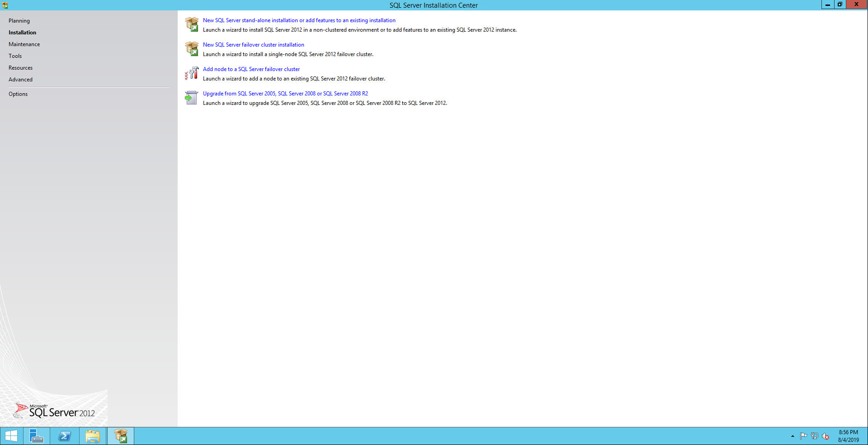Select Tools in the left navigation
868x445 pixels.
pyautogui.click(x=15, y=56)
